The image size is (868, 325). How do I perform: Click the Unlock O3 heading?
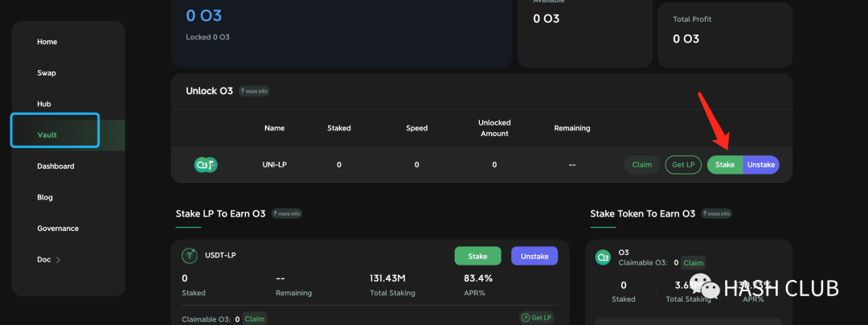click(209, 91)
